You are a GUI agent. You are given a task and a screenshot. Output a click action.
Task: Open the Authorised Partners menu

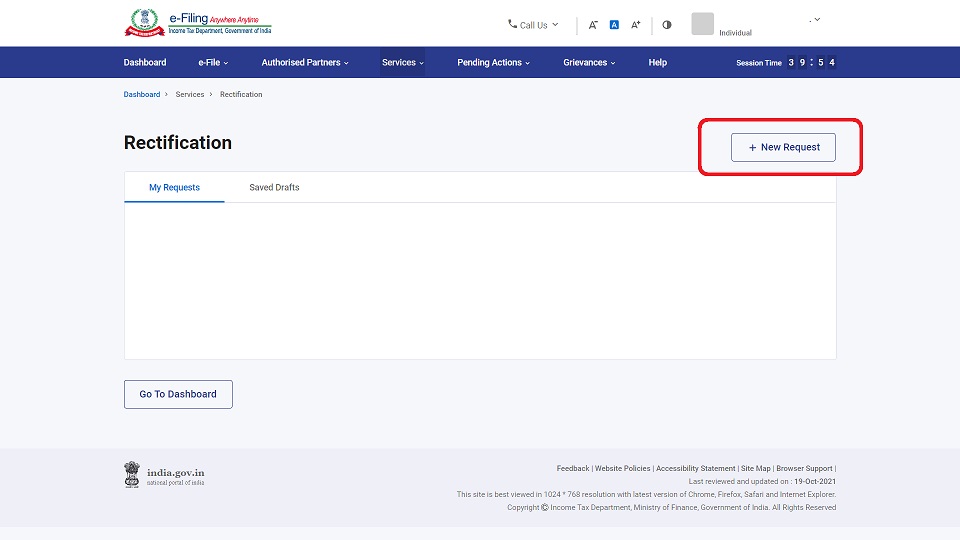305,62
